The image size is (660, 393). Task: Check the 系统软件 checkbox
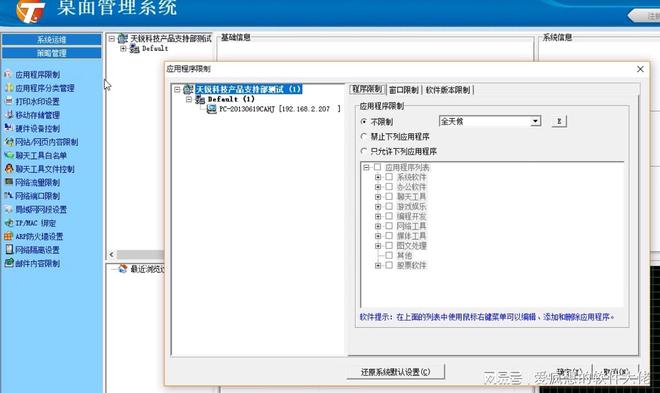click(x=389, y=177)
